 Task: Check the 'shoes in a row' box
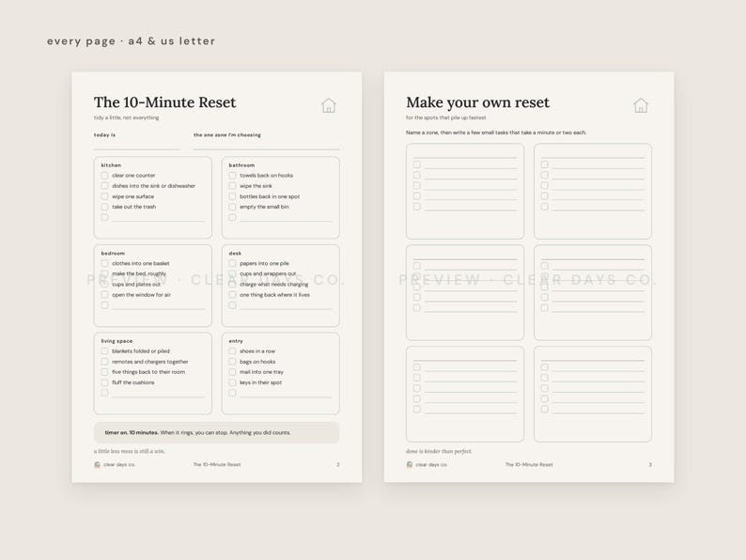coord(232,350)
